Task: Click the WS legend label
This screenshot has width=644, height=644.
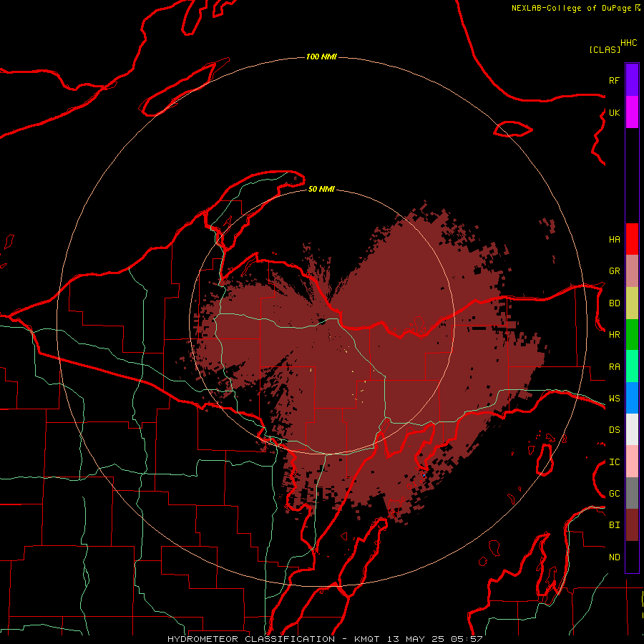Action: (614, 398)
